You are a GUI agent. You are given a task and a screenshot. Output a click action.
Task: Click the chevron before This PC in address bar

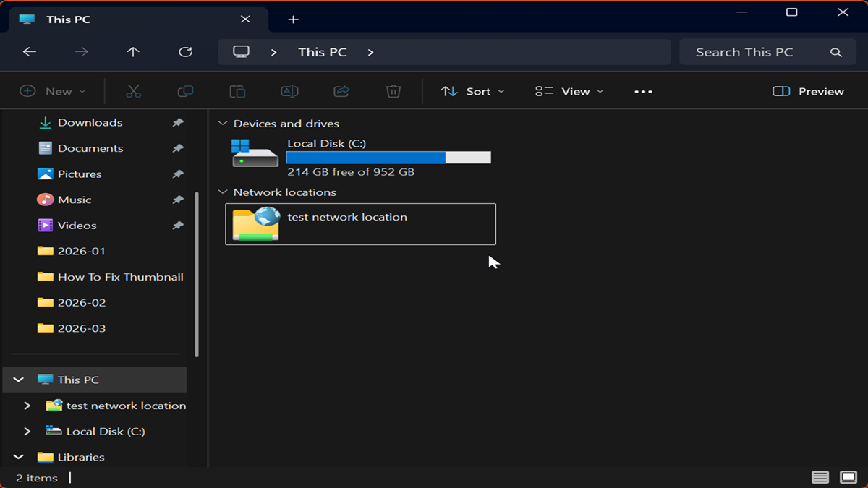tap(273, 52)
